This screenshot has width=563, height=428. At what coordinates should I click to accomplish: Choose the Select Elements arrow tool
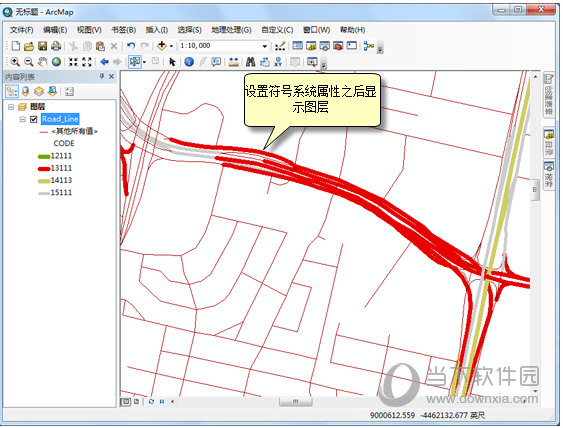pyautogui.click(x=172, y=62)
